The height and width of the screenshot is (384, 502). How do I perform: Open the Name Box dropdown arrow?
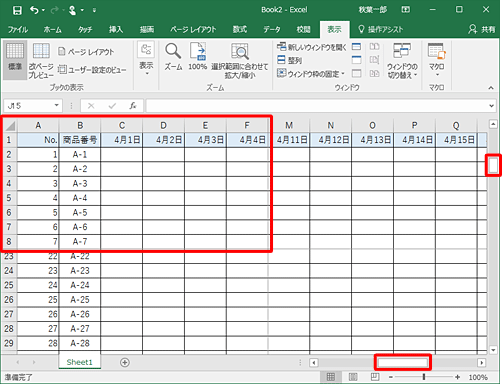[57, 106]
